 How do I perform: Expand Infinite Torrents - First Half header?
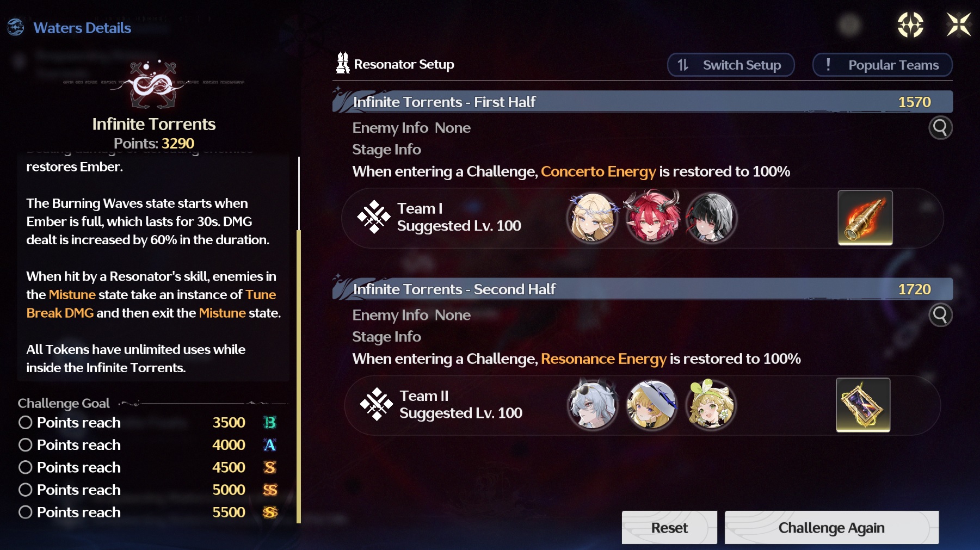pyautogui.click(x=643, y=102)
